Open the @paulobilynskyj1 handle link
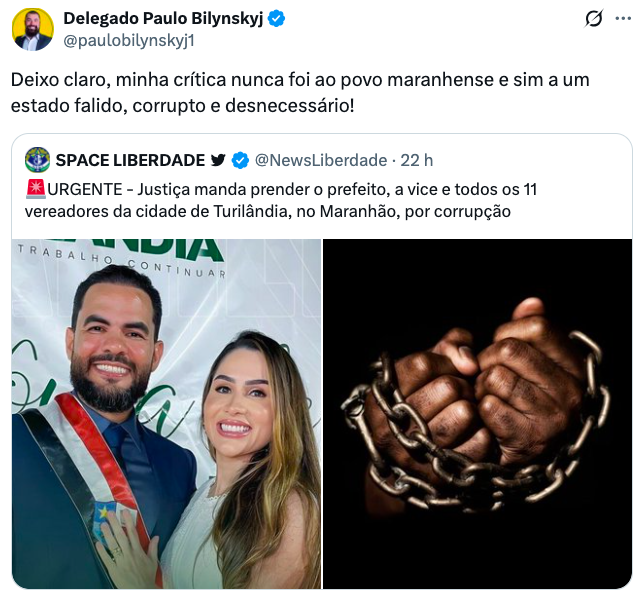This screenshot has height=599, width=643. click(129, 41)
